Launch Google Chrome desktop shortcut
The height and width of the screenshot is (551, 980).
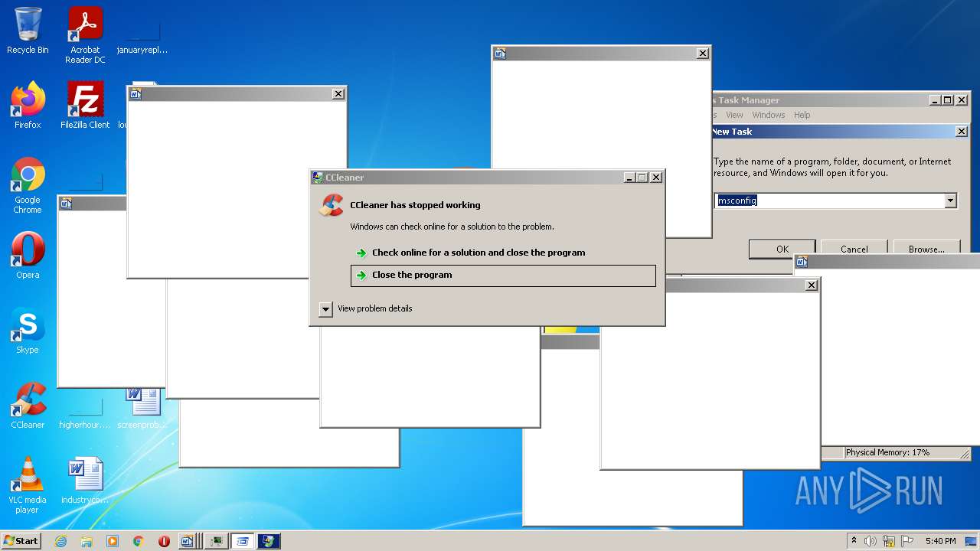[28, 185]
